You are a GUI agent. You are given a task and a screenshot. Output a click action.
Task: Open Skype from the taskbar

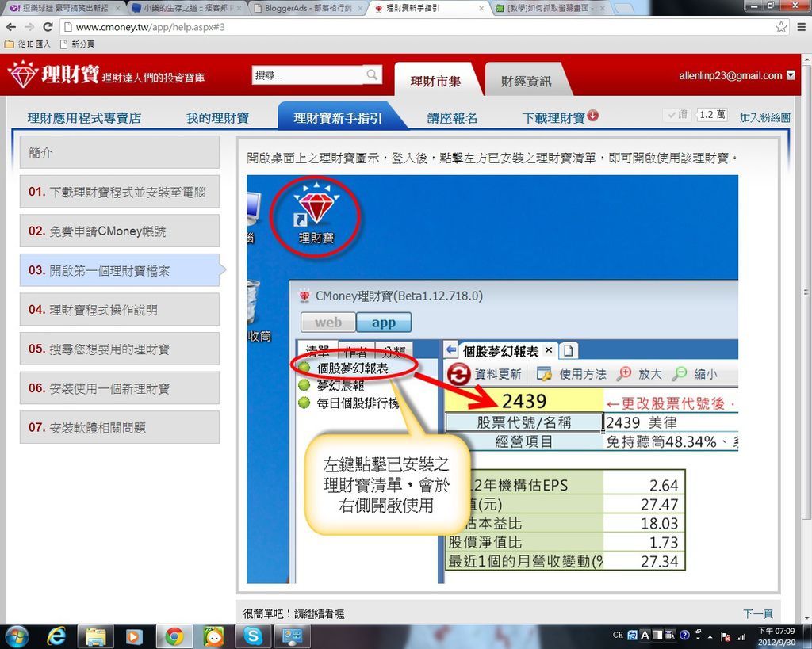pyautogui.click(x=253, y=636)
